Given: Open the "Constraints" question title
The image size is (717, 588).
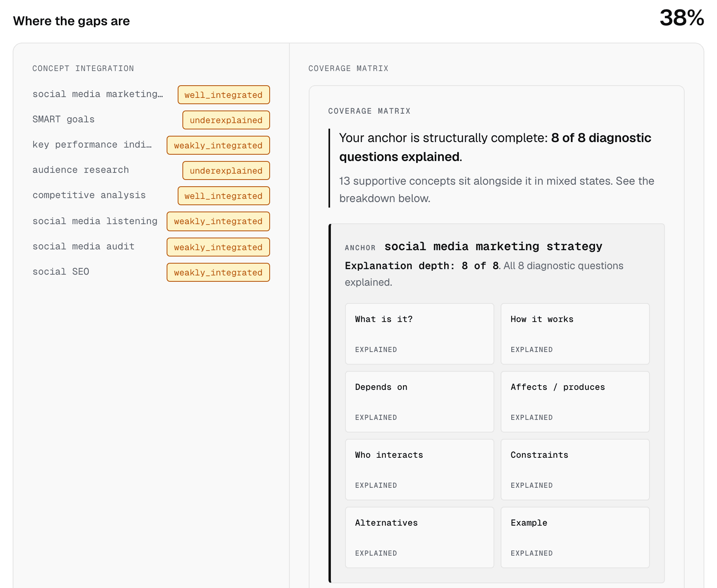Looking at the screenshot, I should [539, 455].
